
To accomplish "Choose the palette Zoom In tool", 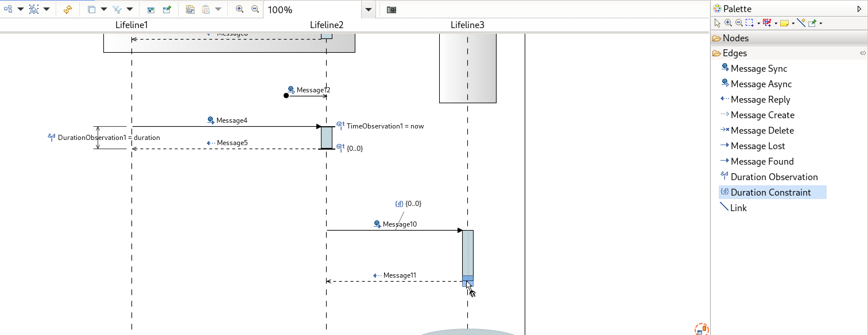I will [x=728, y=23].
